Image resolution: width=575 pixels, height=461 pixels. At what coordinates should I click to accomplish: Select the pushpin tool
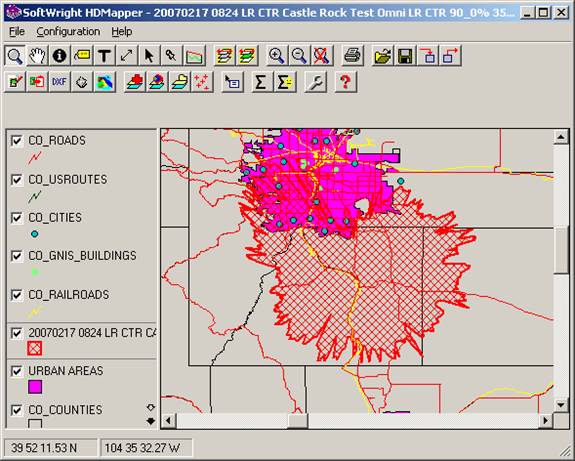tap(171, 56)
